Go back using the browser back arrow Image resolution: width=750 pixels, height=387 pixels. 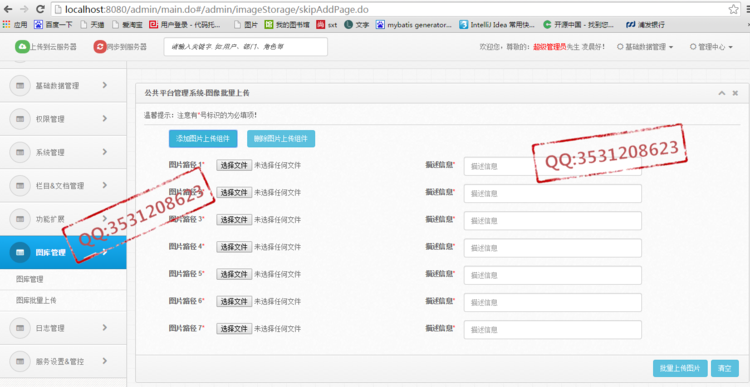coord(8,9)
